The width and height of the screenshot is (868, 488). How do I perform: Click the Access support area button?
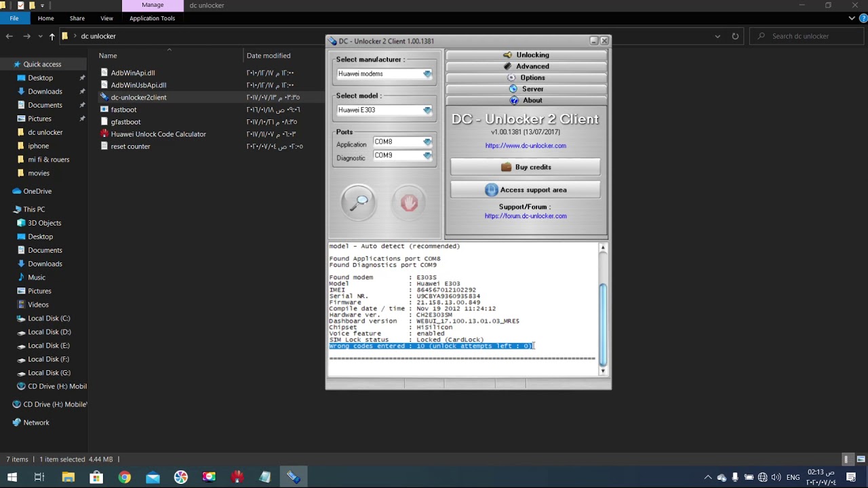(526, 190)
